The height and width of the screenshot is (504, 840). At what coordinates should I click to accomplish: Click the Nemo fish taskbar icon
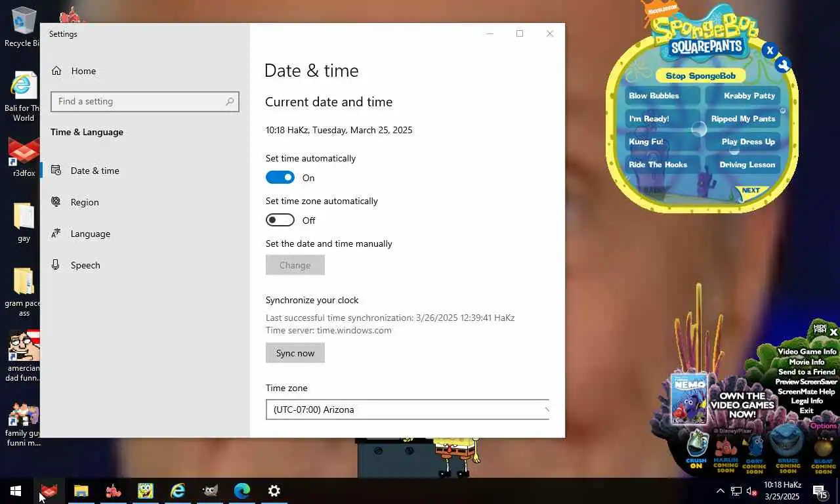[x=113, y=491]
